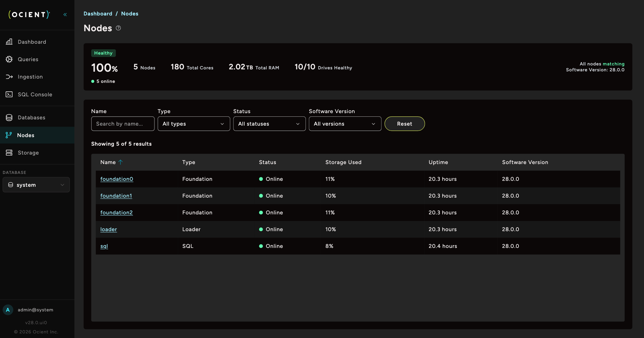Screen dimensions: 644x338
Task: Sort by the Type column header
Action: point(189,162)
